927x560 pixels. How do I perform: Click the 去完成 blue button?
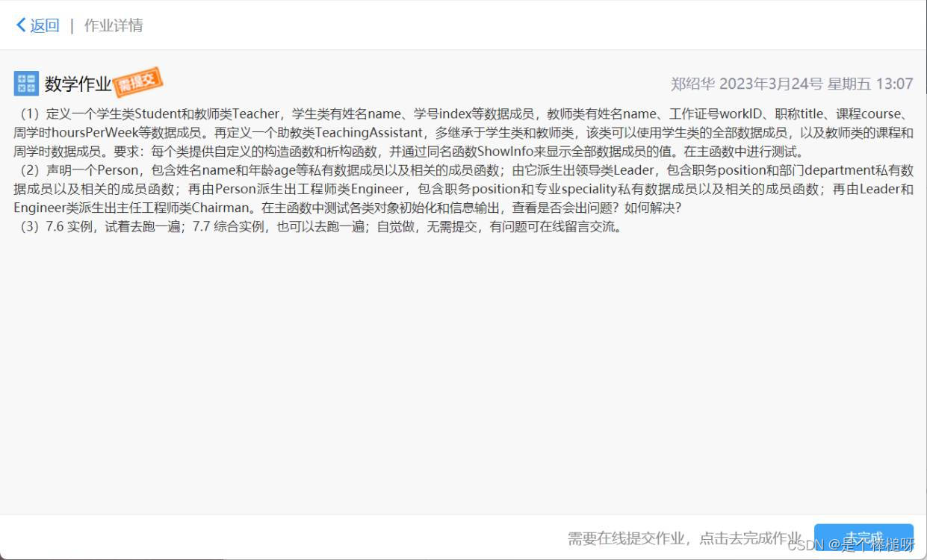pos(864,538)
